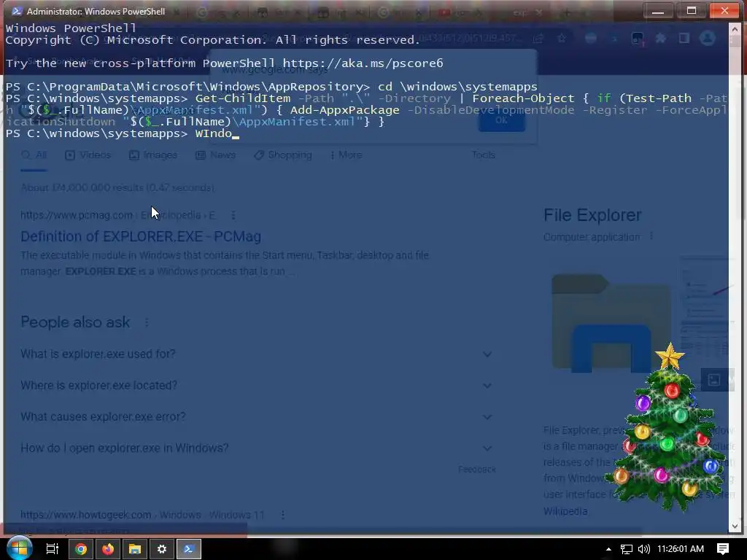Click the PowerShell scrollbar down arrow

pyautogui.click(x=735, y=526)
